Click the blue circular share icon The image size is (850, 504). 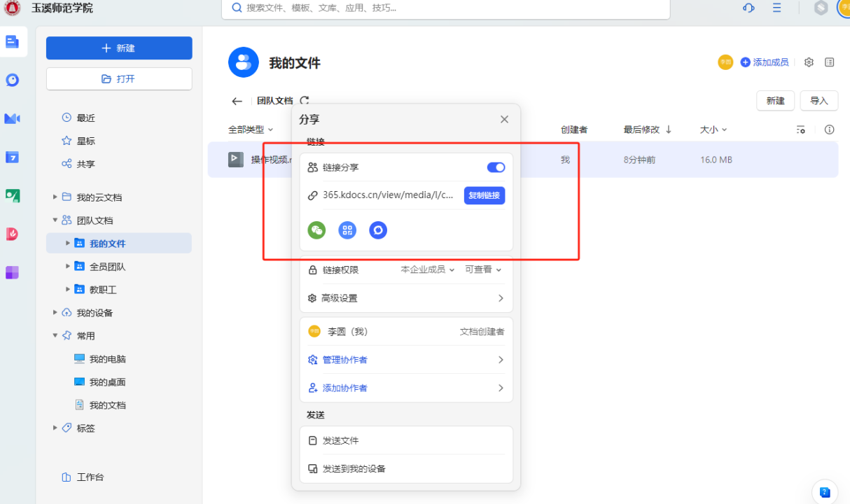(378, 230)
